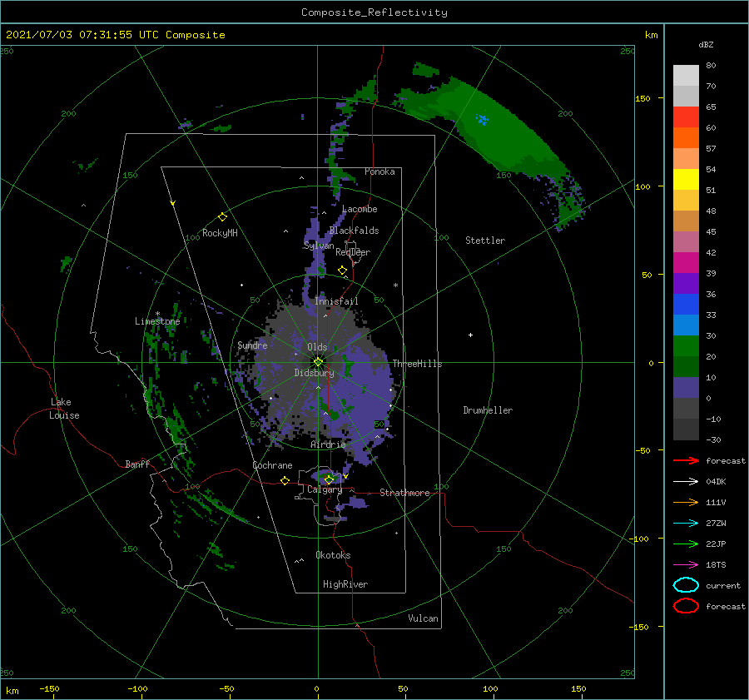This screenshot has width=749, height=700.
Task: Pick the blue 36-33 dBZ color swatch
Action: click(686, 305)
